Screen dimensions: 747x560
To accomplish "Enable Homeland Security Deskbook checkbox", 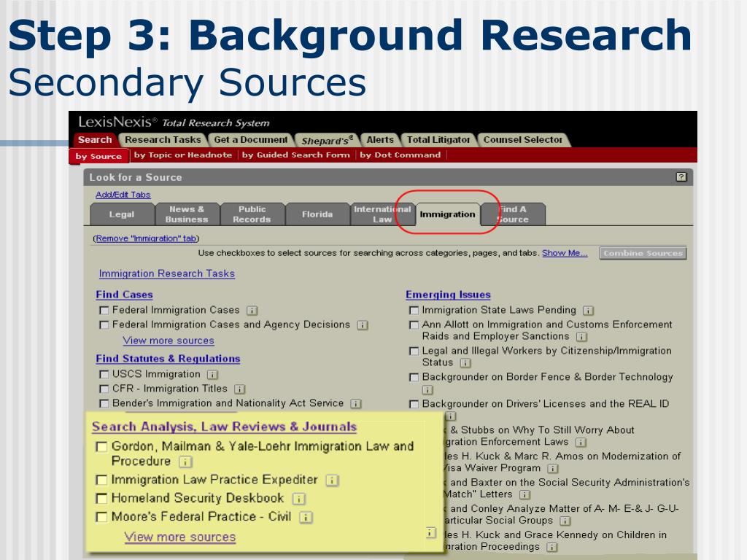I will [101, 499].
